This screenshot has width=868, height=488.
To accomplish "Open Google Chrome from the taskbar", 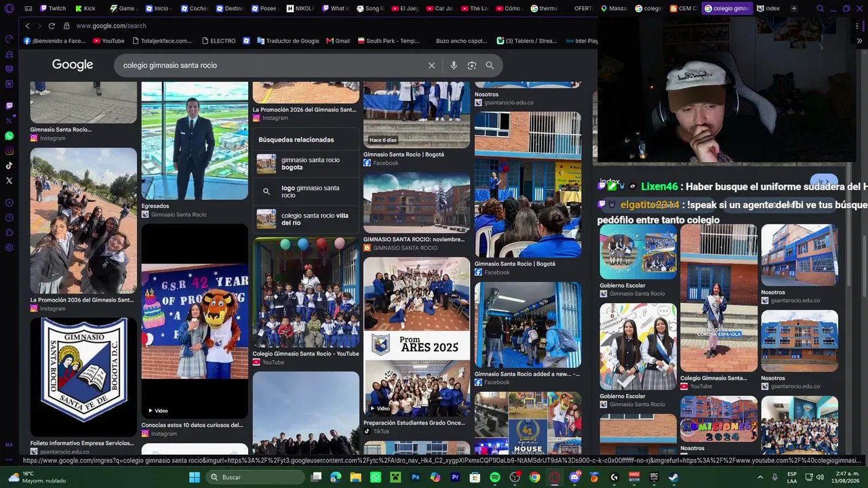I will 534,477.
